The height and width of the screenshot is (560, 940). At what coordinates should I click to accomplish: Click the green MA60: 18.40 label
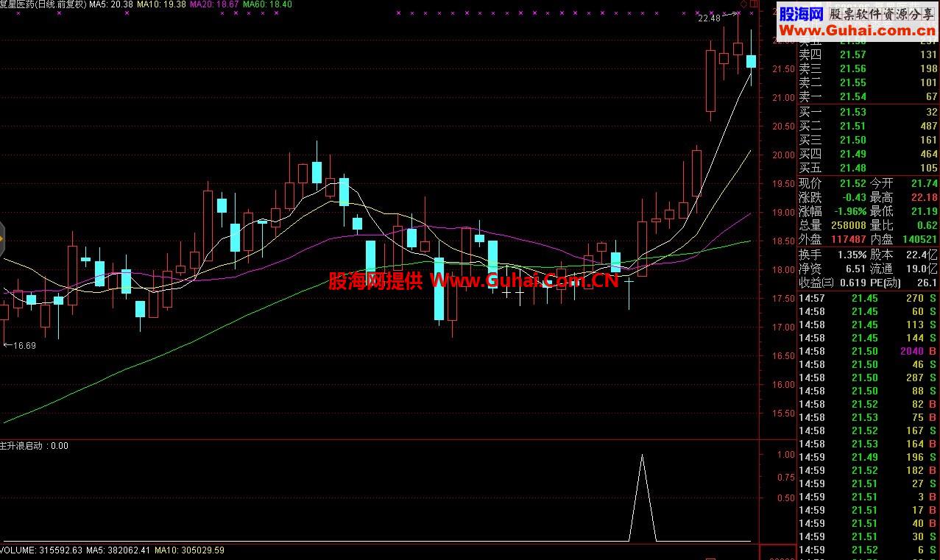pyautogui.click(x=267, y=4)
